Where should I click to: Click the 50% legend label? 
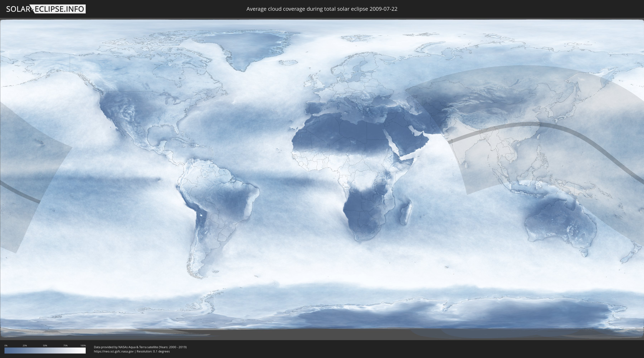(45, 345)
